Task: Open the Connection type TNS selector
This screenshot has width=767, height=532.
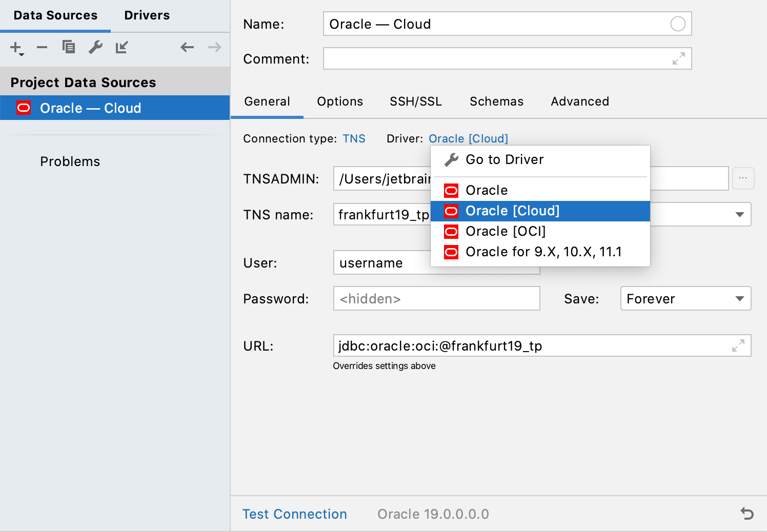Action: [354, 139]
